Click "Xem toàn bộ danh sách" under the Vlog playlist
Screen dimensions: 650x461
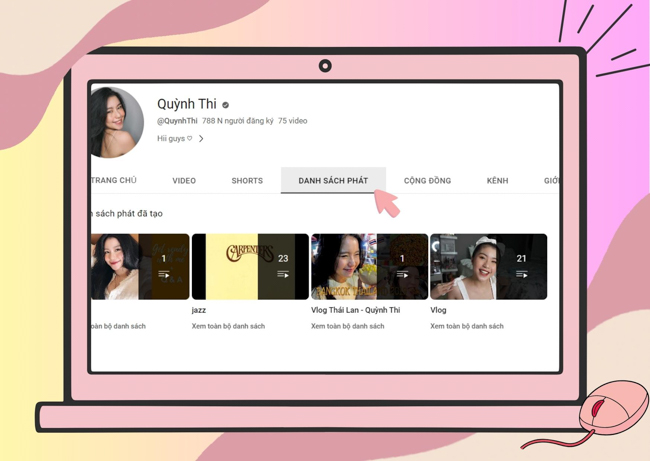pyautogui.click(x=467, y=326)
